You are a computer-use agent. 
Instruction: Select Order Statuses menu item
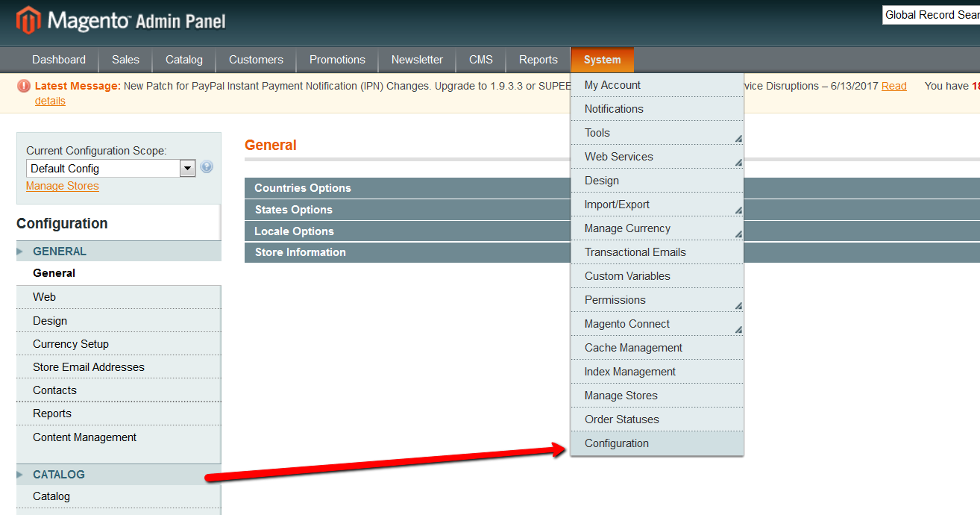pyautogui.click(x=657, y=419)
